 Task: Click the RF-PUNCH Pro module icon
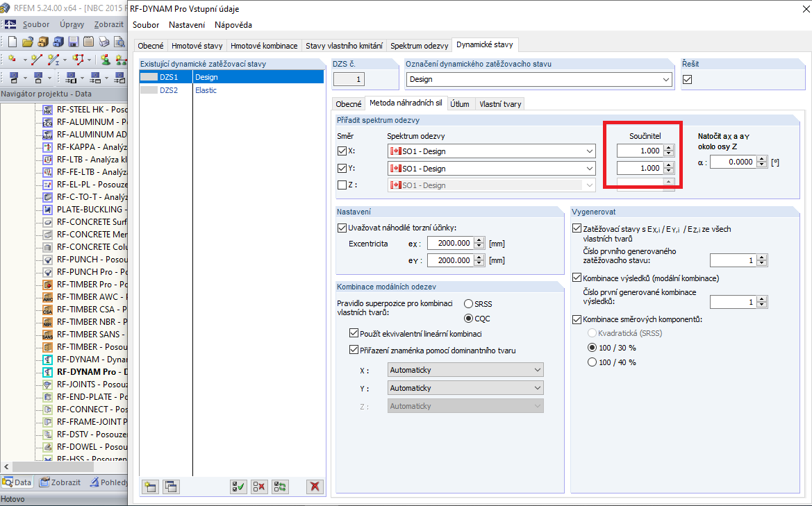coord(48,272)
